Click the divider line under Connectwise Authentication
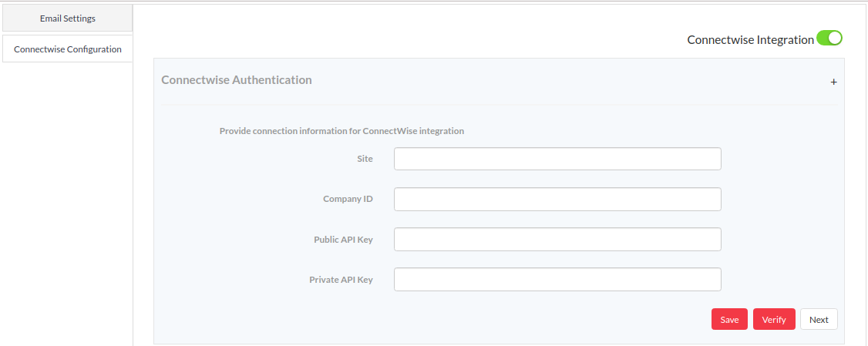868x346 pixels. coord(499,105)
